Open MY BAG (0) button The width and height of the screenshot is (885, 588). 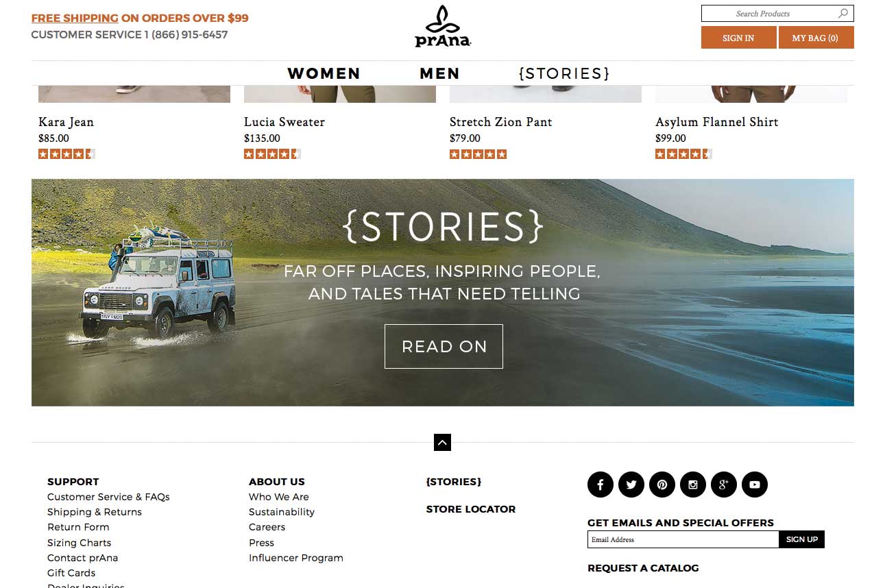816,38
